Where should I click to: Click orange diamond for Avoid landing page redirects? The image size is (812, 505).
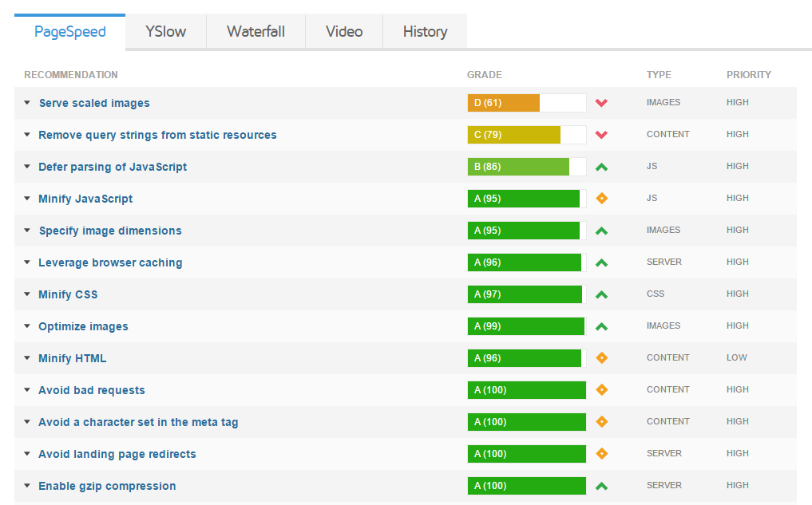(x=601, y=454)
